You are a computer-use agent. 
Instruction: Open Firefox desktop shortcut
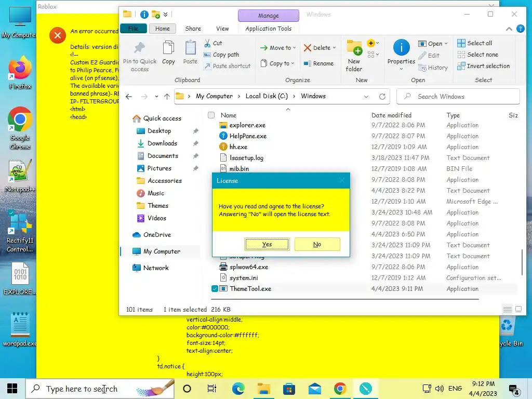point(20,72)
